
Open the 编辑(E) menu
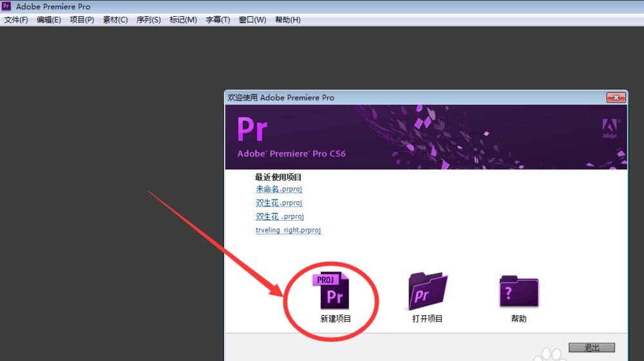click(49, 20)
